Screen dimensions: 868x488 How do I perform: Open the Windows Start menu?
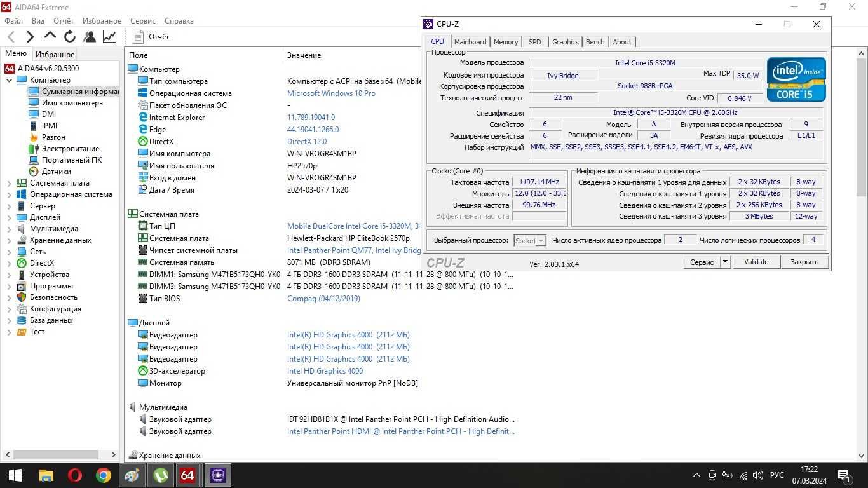(x=15, y=475)
